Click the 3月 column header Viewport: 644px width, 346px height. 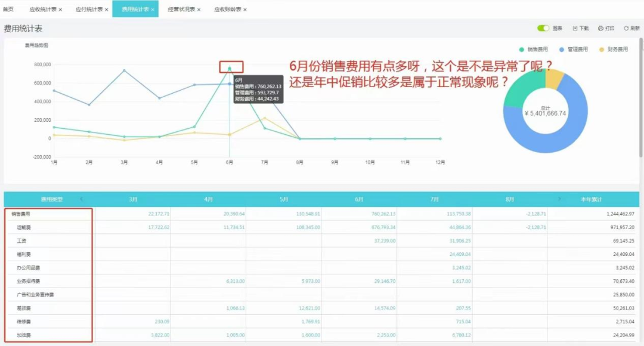tap(132, 199)
